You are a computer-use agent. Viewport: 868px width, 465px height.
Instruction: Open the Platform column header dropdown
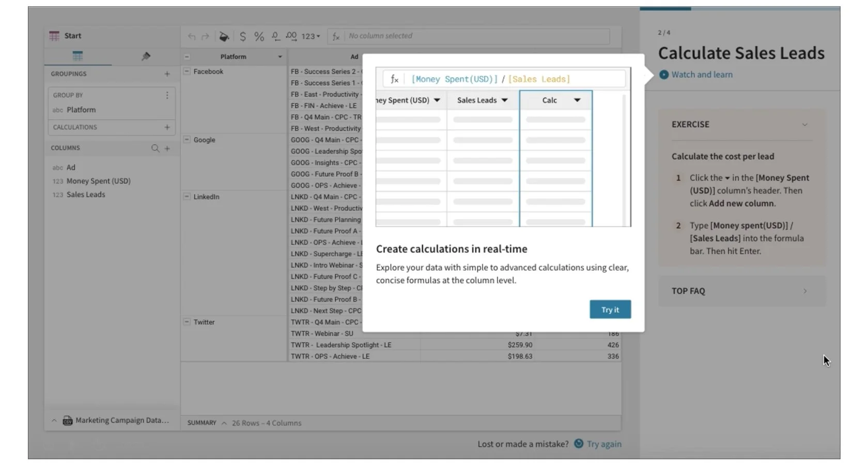click(x=280, y=57)
